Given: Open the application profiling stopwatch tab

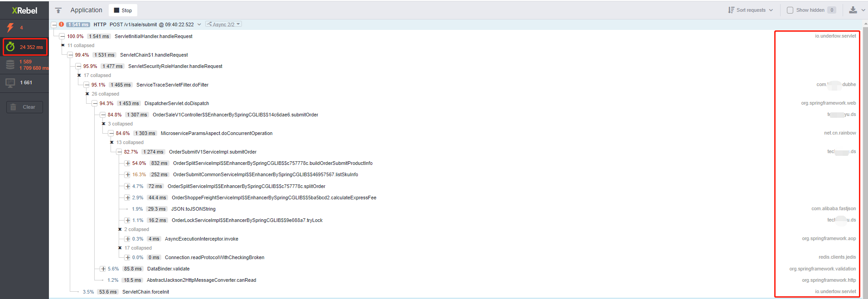Looking at the screenshot, I should click(10, 47).
